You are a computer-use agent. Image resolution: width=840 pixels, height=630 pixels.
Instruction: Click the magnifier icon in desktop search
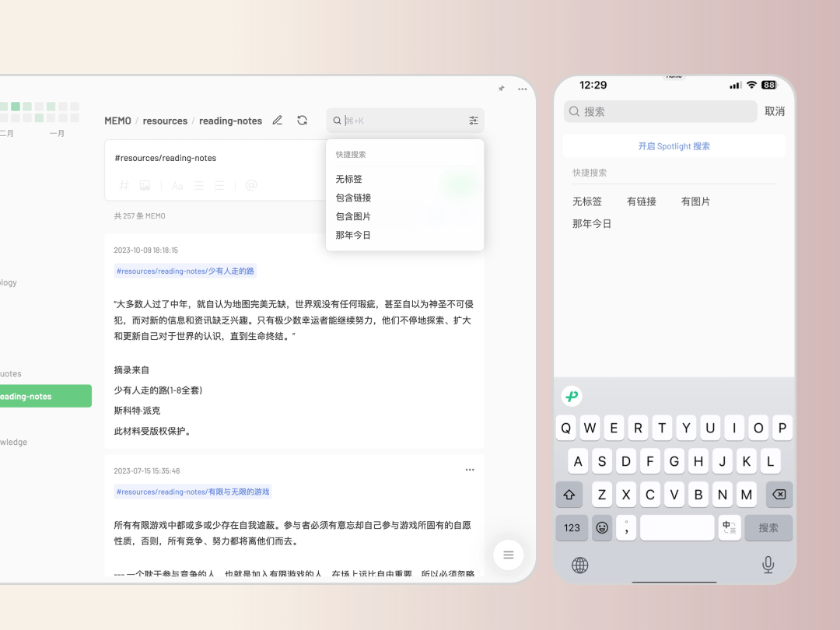click(x=337, y=121)
